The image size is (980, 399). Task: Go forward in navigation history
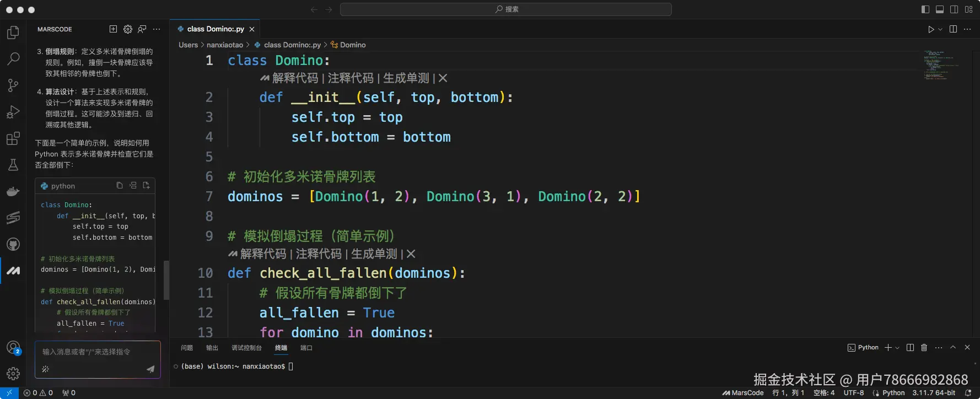[329, 9]
